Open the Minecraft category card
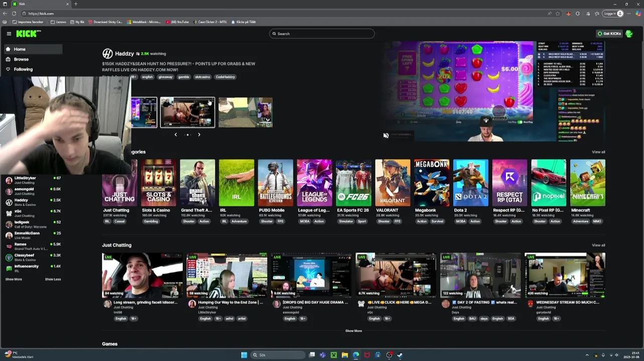644x361 pixels. tap(588, 183)
